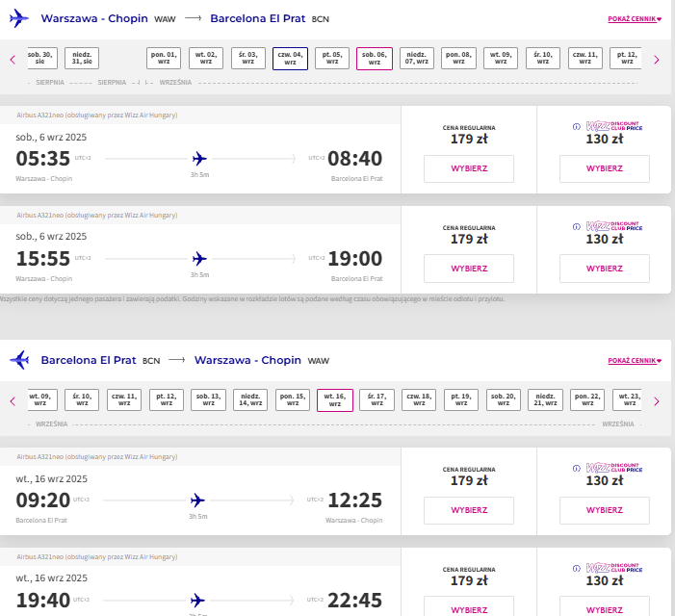Expand return Pokaż cennik price list
The width and height of the screenshot is (675, 616).
tap(635, 361)
